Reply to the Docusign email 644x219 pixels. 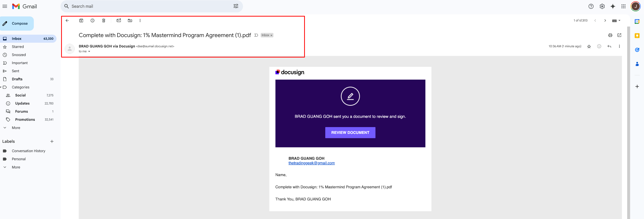(x=609, y=46)
